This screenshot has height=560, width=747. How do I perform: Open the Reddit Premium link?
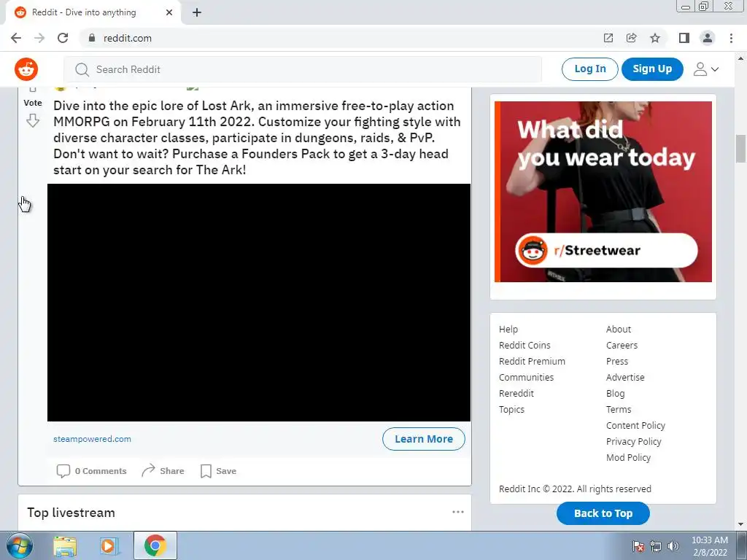pyautogui.click(x=532, y=362)
